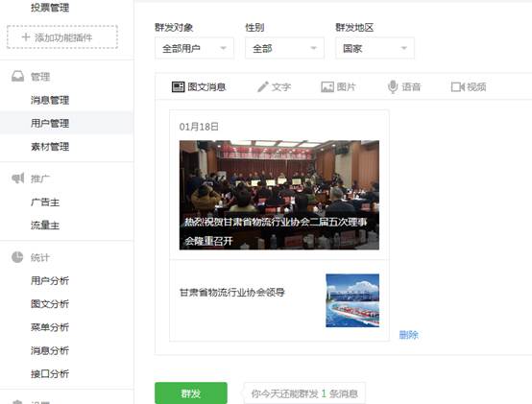
Task: Go to 素材管理 in the sidebar
Action: tap(50, 147)
